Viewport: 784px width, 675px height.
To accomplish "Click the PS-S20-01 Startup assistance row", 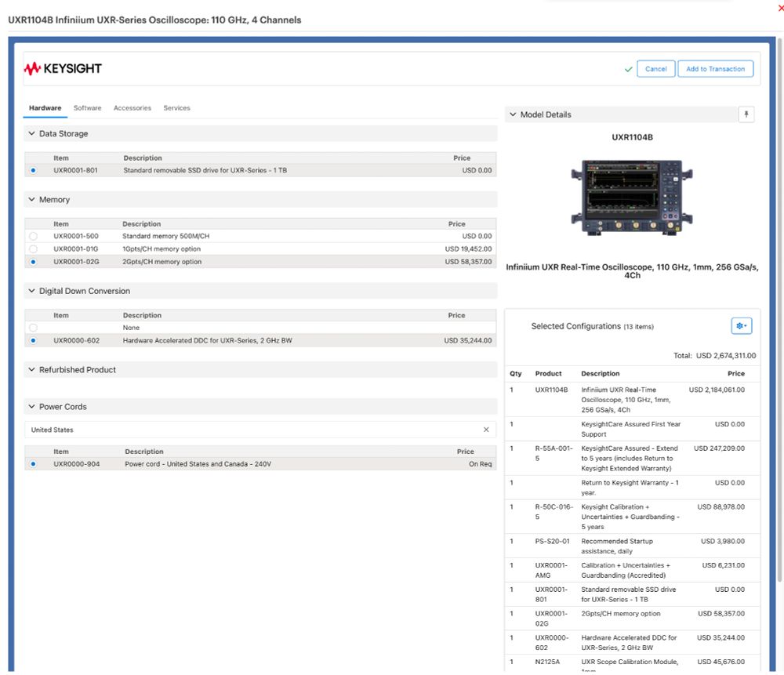I will click(x=633, y=546).
